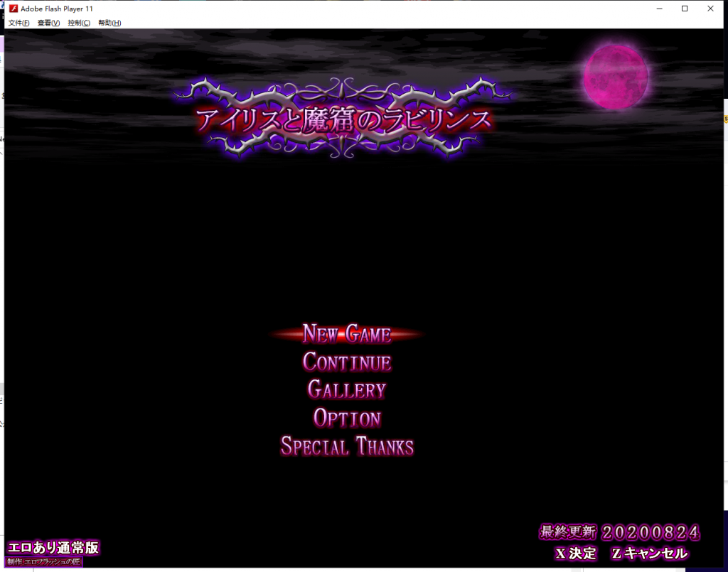Select Continue on the title menu
Viewport: 728px width, 572px height.
coord(346,362)
